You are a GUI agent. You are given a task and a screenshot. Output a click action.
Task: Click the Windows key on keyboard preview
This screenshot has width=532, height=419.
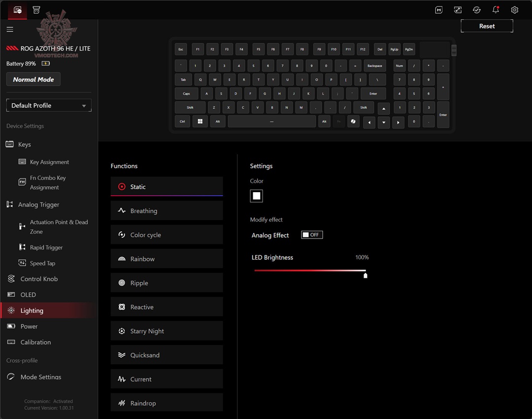200,121
